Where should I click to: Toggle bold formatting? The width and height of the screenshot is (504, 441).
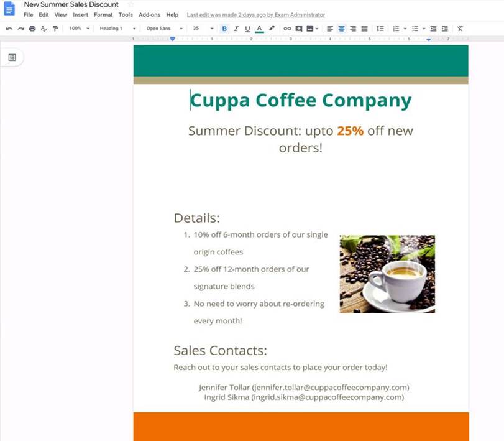tap(224, 29)
